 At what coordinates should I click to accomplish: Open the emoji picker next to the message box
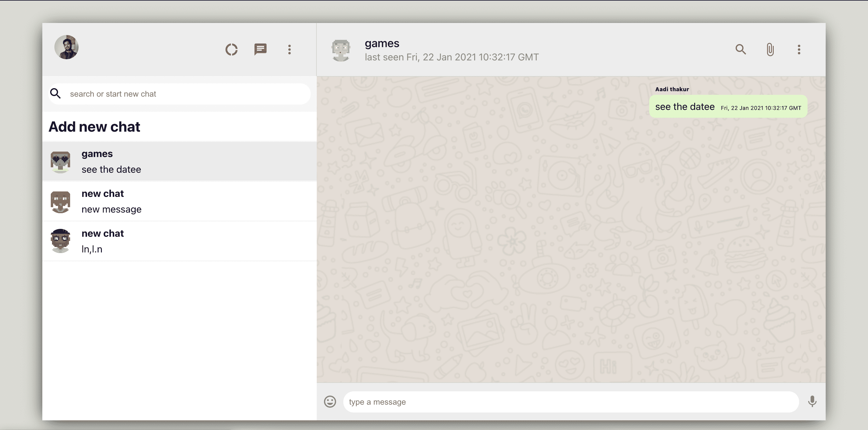coord(329,401)
